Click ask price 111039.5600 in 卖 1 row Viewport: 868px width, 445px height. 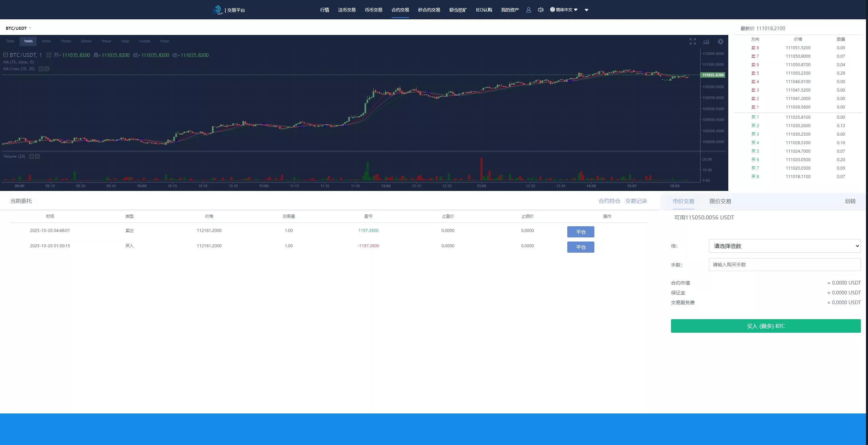click(798, 107)
